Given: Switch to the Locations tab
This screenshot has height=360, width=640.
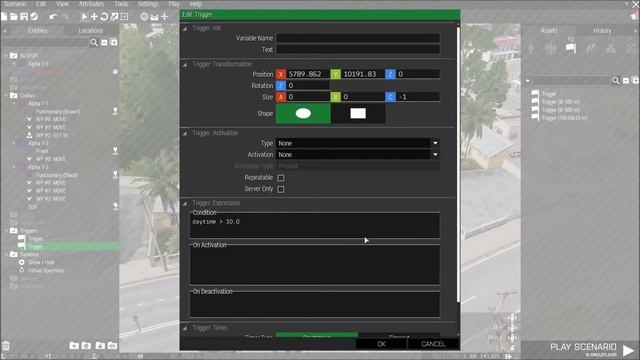Looking at the screenshot, I should (91, 31).
